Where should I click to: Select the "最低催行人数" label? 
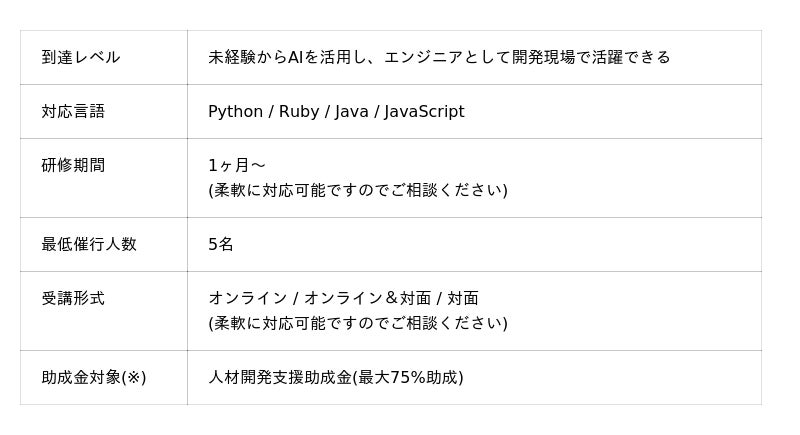point(89,244)
